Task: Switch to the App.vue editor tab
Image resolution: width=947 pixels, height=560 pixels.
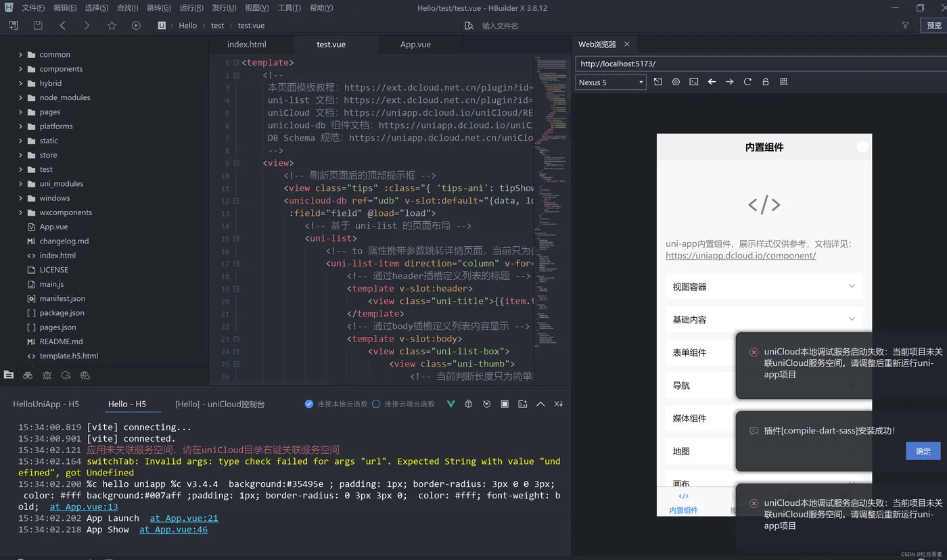Action: (415, 45)
